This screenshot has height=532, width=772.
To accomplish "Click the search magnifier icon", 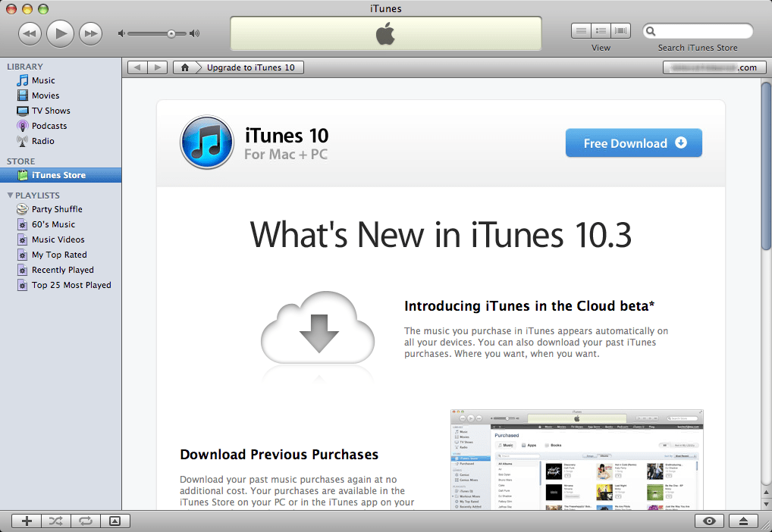I will [x=651, y=31].
